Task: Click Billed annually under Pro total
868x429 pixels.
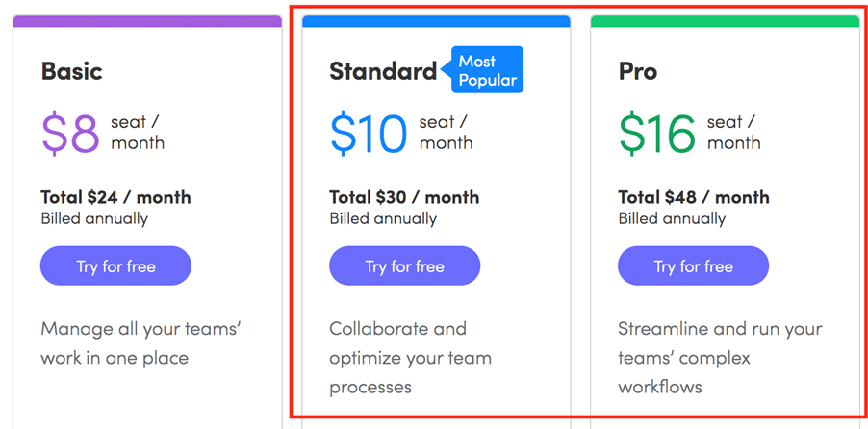Action: point(672,218)
